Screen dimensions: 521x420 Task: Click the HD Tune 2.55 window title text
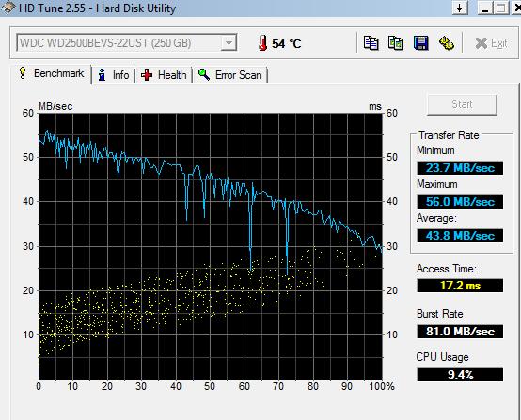click(x=97, y=8)
